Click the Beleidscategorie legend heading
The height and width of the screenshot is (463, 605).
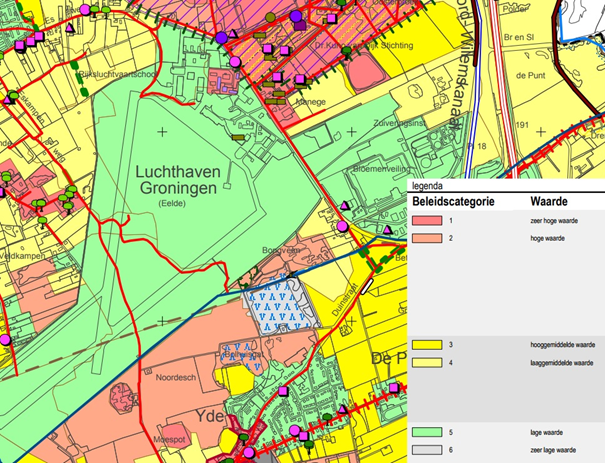pos(453,201)
